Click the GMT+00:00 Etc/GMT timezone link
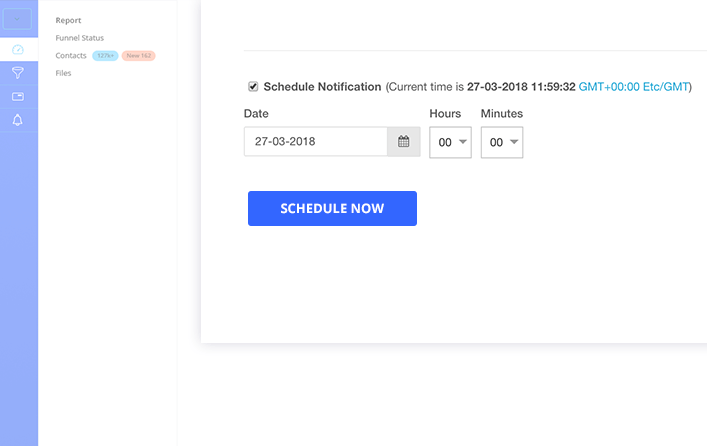This screenshot has height=446, width=707. [x=633, y=87]
